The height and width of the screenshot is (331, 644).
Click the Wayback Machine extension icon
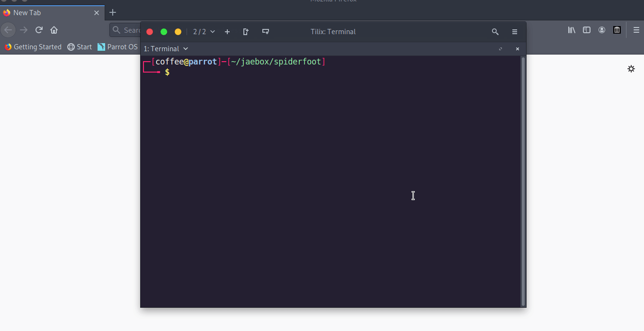coord(617,30)
